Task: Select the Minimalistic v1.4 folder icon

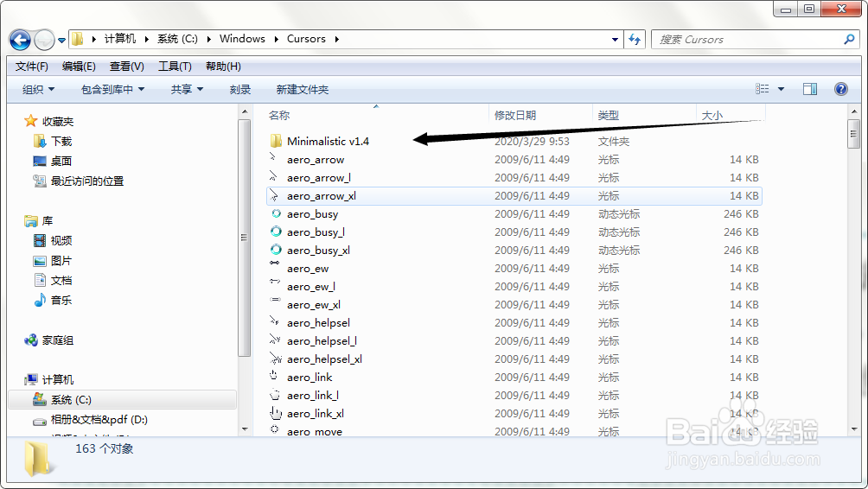Action: coord(276,141)
